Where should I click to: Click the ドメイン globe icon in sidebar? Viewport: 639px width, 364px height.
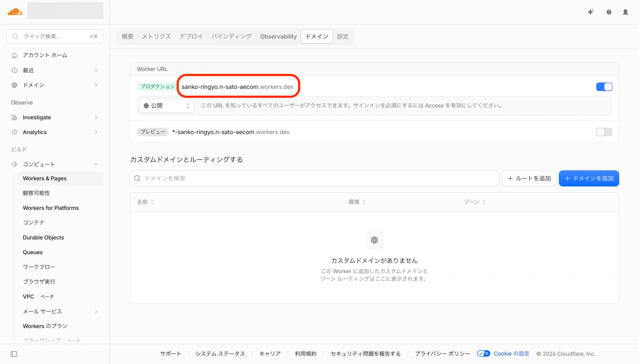click(x=14, y=85)
